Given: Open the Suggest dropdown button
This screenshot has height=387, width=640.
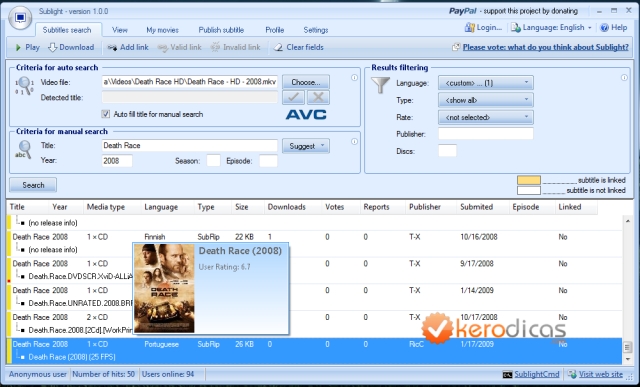Looking at the screenshot, I should (306, 146).
